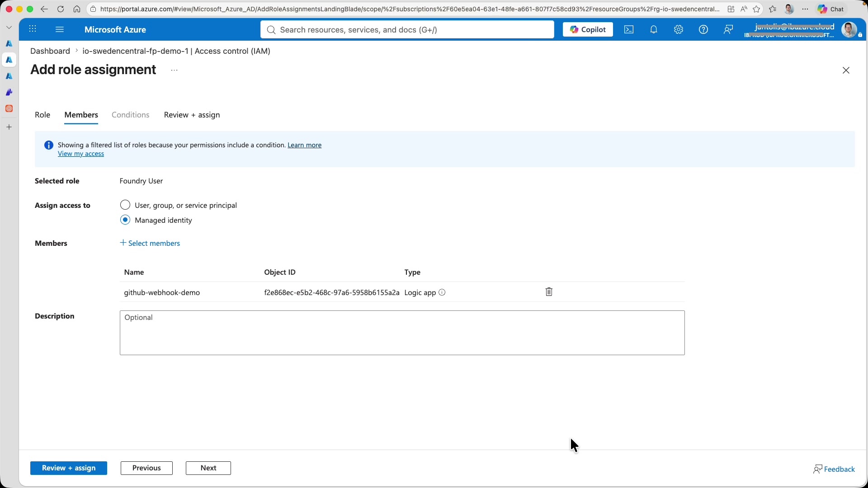Open a new vertical tab with plus
The width and height of the screenshot is (868, 488).
point(9,127)
